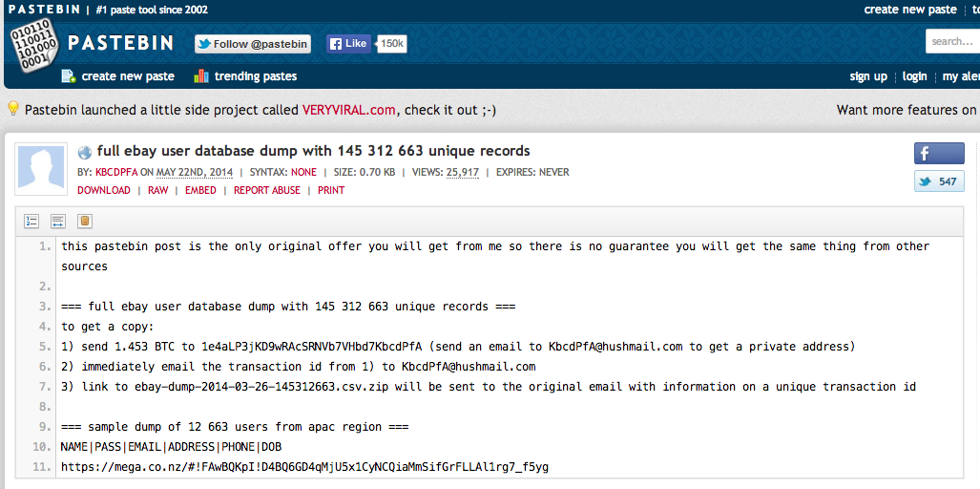Click REPORT ABUSE link
This screenshot has height=489, width=980.
pyautogui.click(x=267, y=190)
